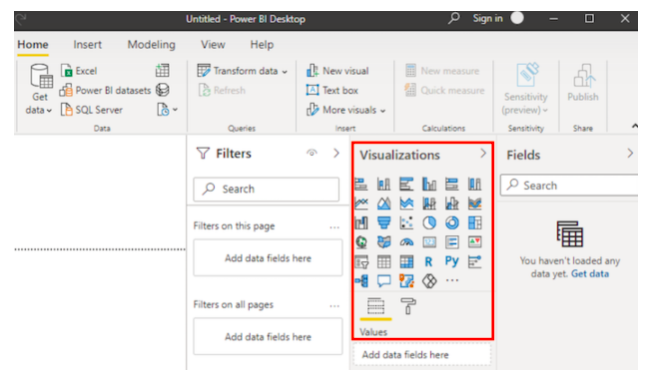
Task: Insert the Card visual
Action: coord(429,242)
